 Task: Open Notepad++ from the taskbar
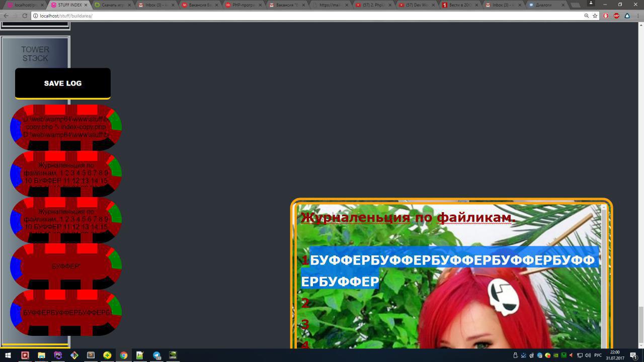coord(140,355)
